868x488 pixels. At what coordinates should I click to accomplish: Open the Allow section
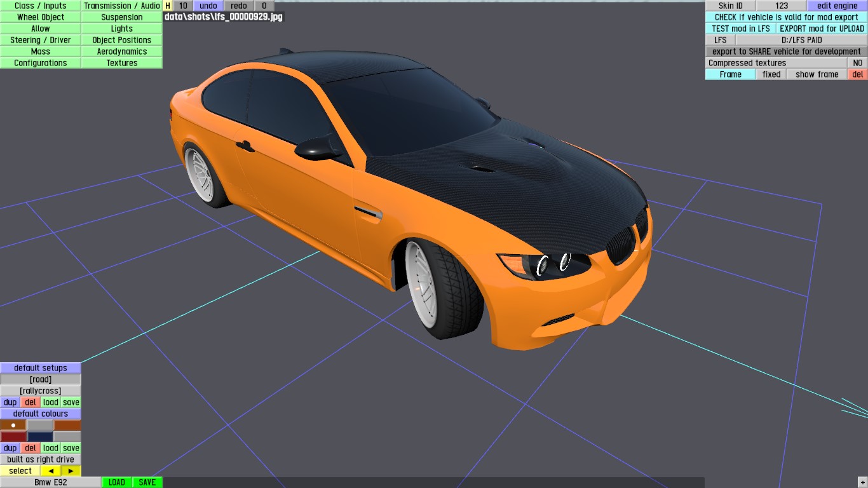tap(41, 29)
